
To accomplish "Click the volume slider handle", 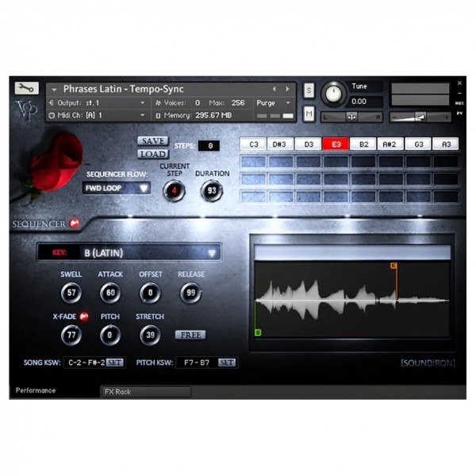I will coord(420,117).
